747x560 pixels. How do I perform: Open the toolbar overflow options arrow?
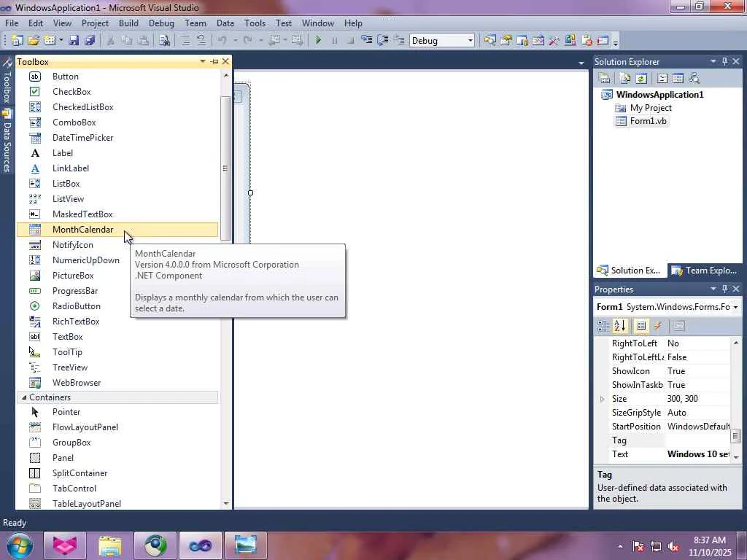pos(616,42)
